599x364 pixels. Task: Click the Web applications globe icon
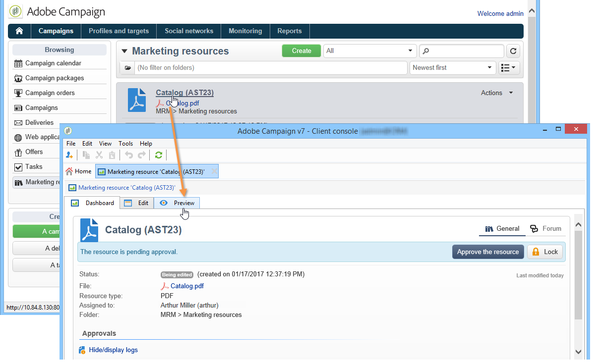pos(18,137)
